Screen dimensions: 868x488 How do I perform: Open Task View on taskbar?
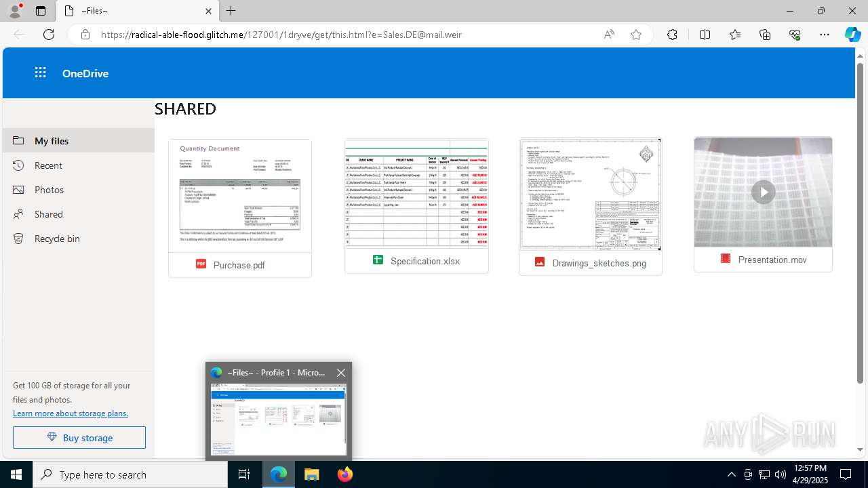coord(244,474)
